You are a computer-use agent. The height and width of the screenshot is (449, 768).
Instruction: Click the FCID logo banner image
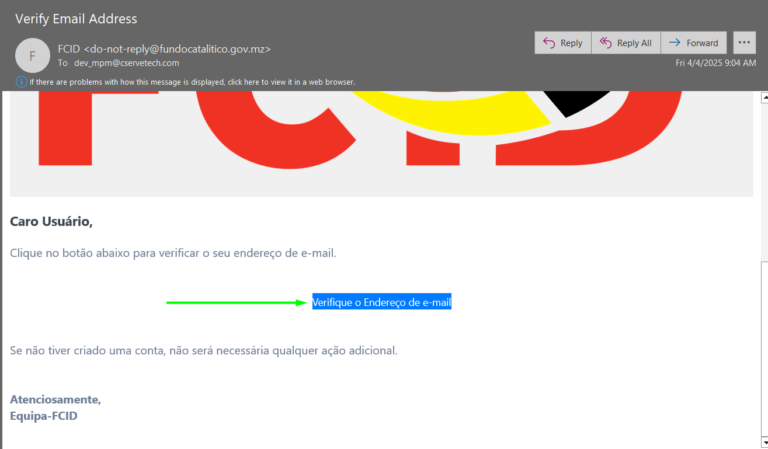coord(381,142)
